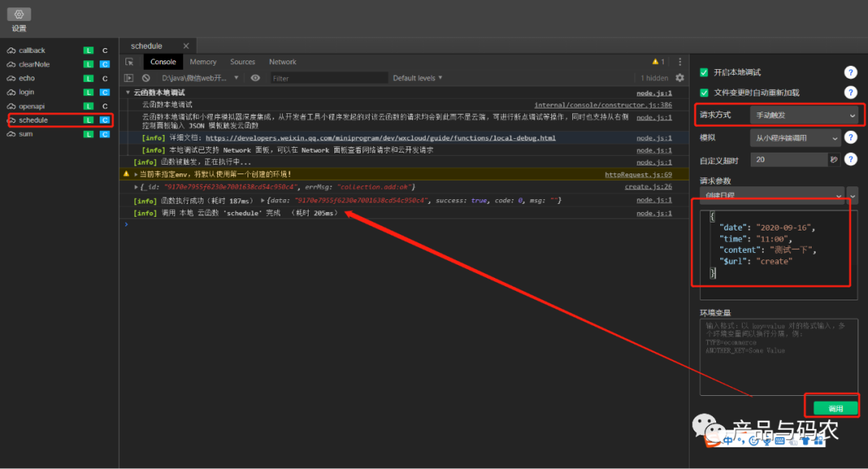Open the 请求方式 dropdown

pyautogui.click(x=804, y=115)
